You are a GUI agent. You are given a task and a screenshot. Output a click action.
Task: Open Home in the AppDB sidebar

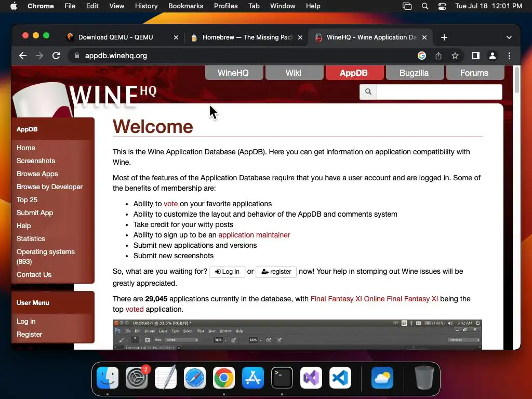click(x=26, y=148)
